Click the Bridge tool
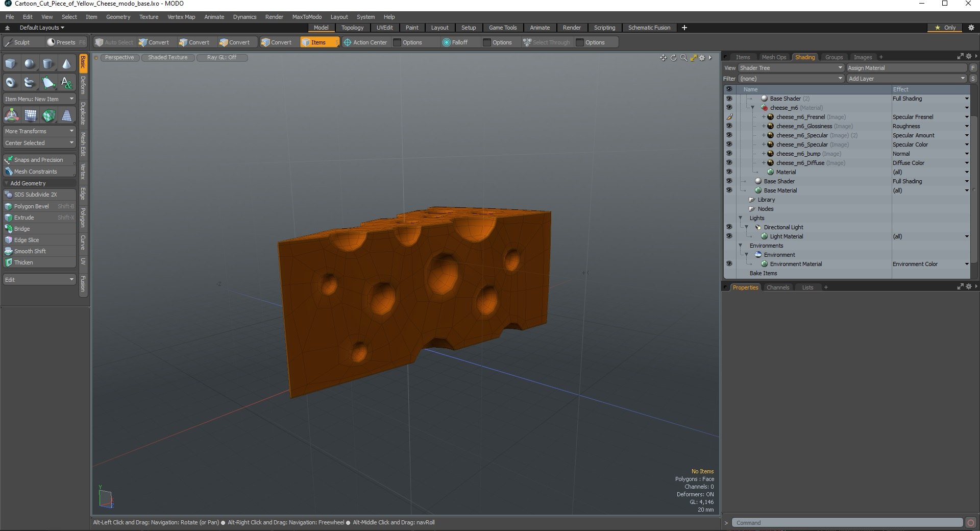The image size is (980, 531). 39,229
